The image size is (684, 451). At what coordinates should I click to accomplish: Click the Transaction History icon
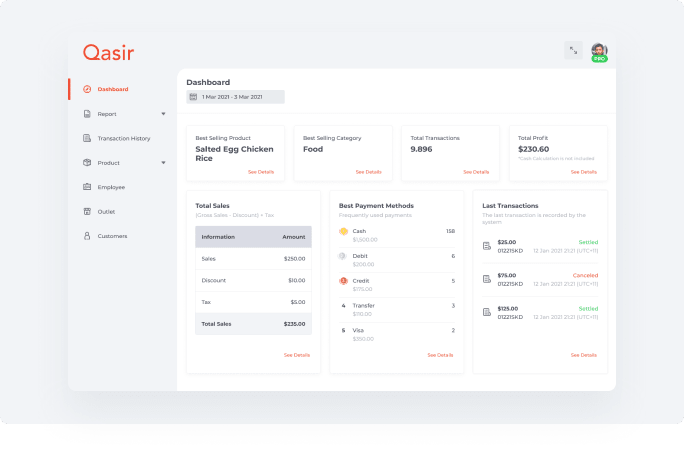87,138
